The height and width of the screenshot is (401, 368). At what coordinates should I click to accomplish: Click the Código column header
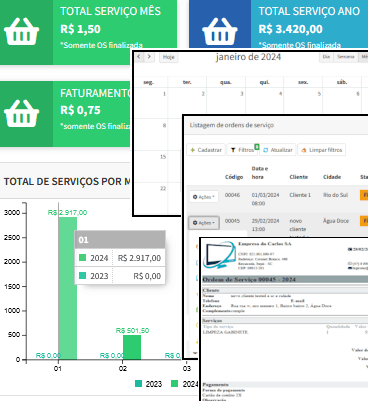tap(234, 177)
